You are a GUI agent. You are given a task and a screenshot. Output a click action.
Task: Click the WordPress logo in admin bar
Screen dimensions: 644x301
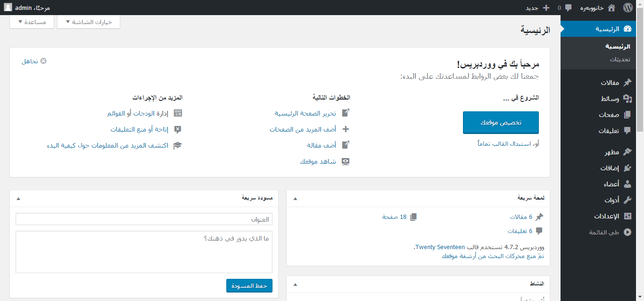[627, 8]
